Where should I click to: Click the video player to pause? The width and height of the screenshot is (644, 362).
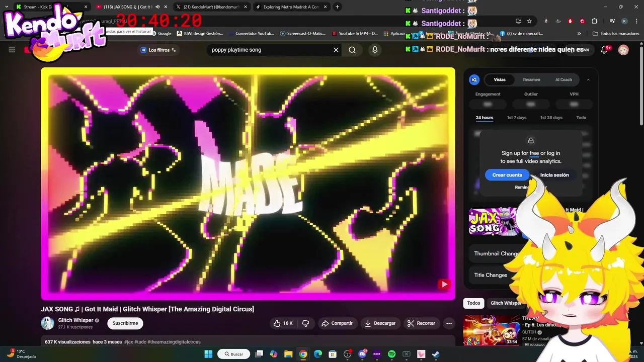click(248, 184)
